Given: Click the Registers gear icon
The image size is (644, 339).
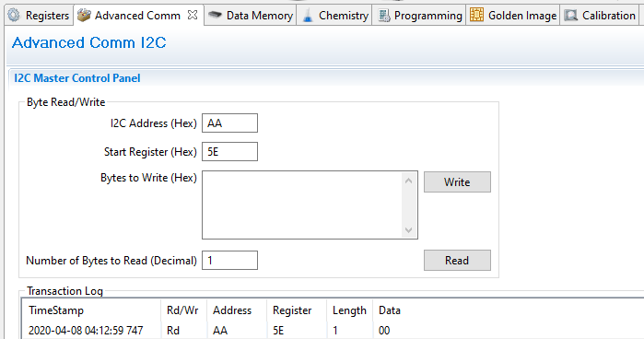Looking at the screenshot, I should tap(14, 16).
